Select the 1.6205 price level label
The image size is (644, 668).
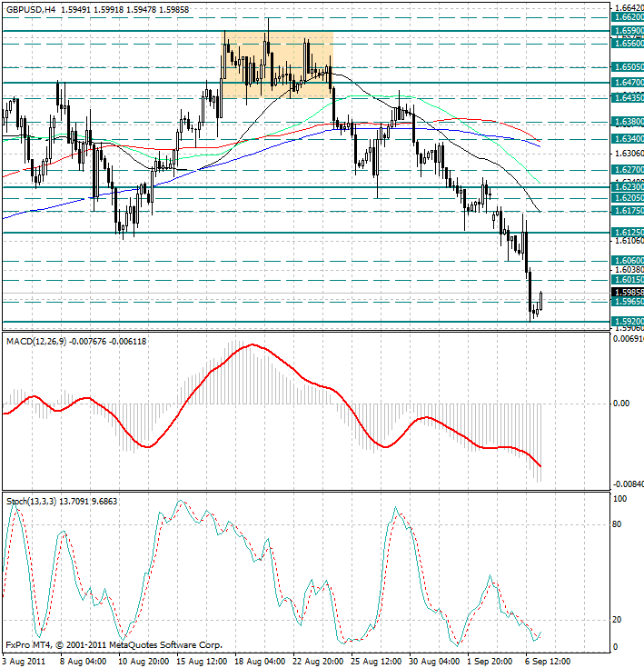[628, 198]
